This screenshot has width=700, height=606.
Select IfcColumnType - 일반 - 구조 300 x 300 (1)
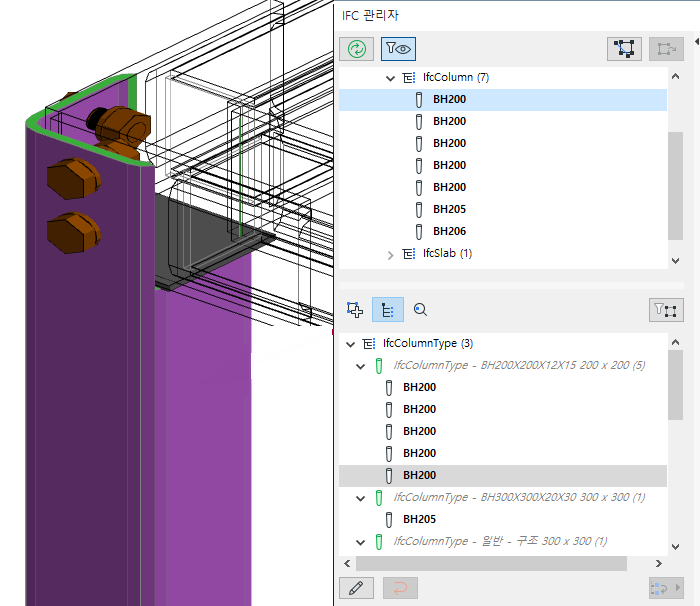500,541
